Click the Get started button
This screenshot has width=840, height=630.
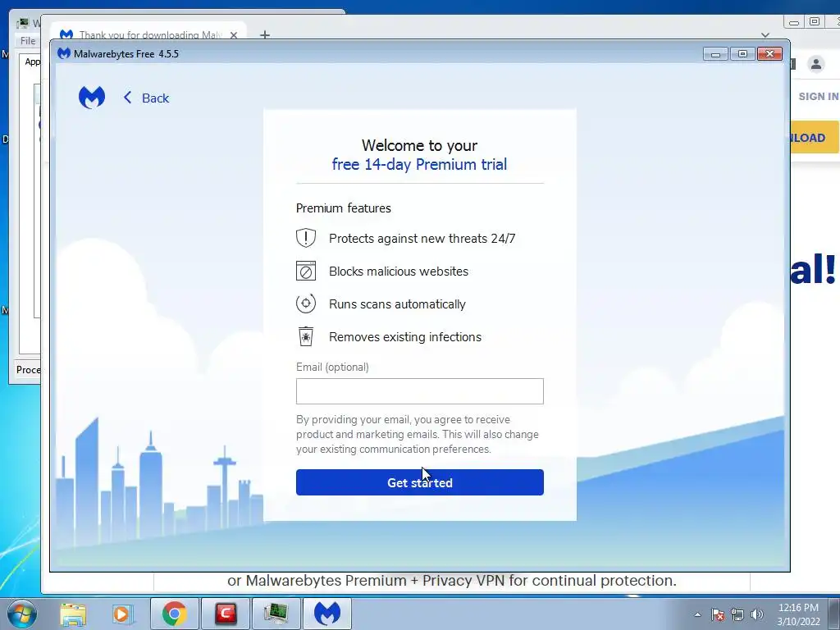point(419,482)
